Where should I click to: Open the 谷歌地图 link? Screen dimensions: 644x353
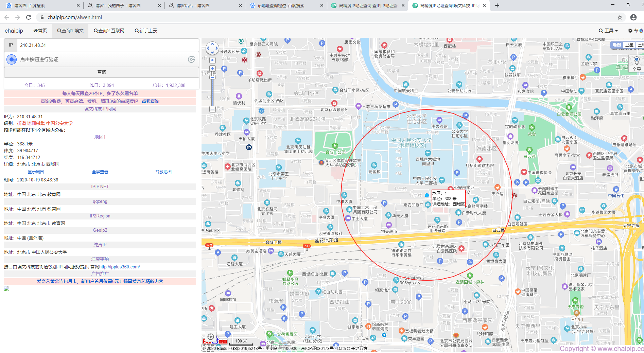click(x=163, y=172)
